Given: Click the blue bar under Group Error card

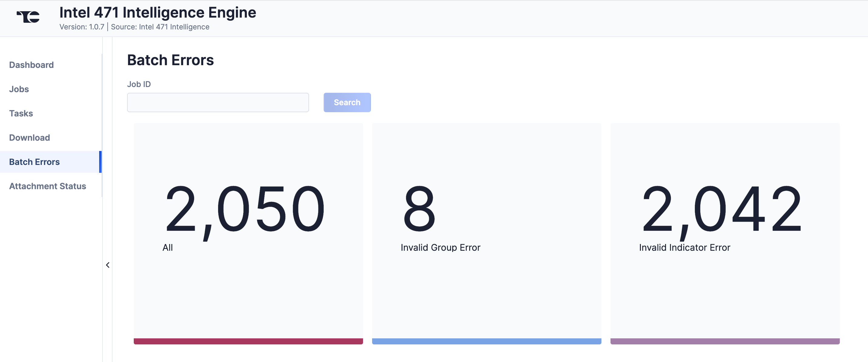Looking at the screenshot, I should tap(486, 341).
